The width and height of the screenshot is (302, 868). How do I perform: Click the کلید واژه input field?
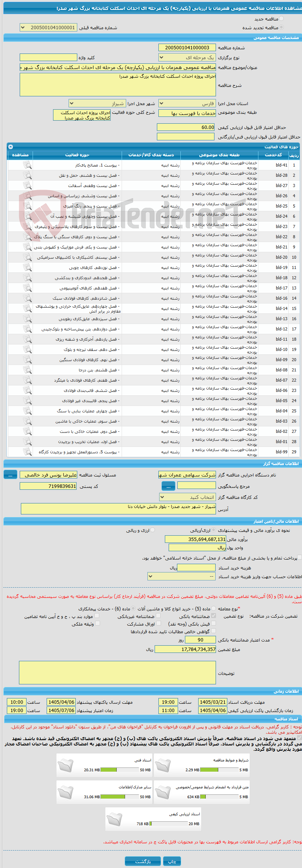point(49,57)
